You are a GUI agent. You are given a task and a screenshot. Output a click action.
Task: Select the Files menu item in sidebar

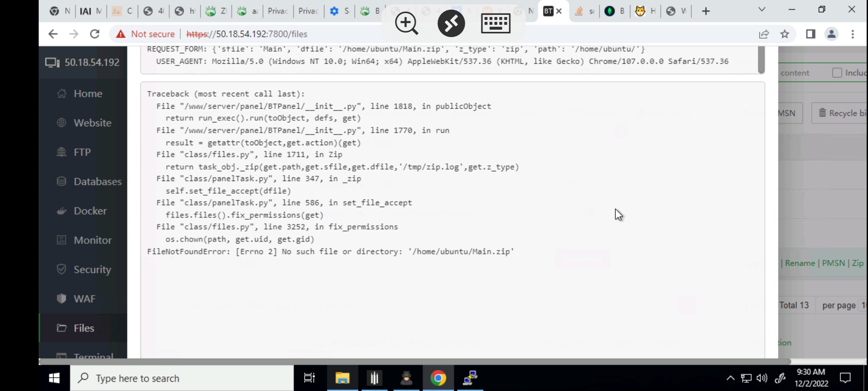point(84,328)
